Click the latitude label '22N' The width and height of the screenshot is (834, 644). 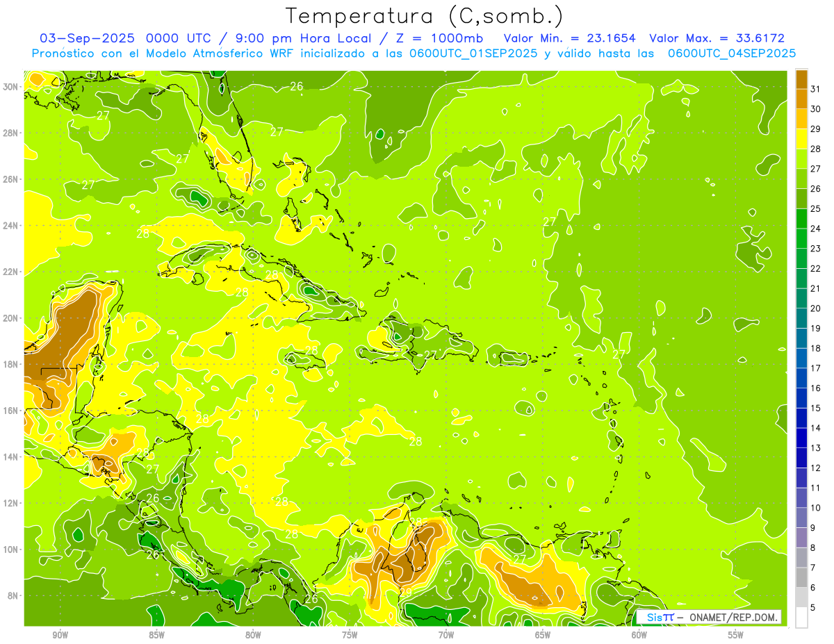(12, 272)
